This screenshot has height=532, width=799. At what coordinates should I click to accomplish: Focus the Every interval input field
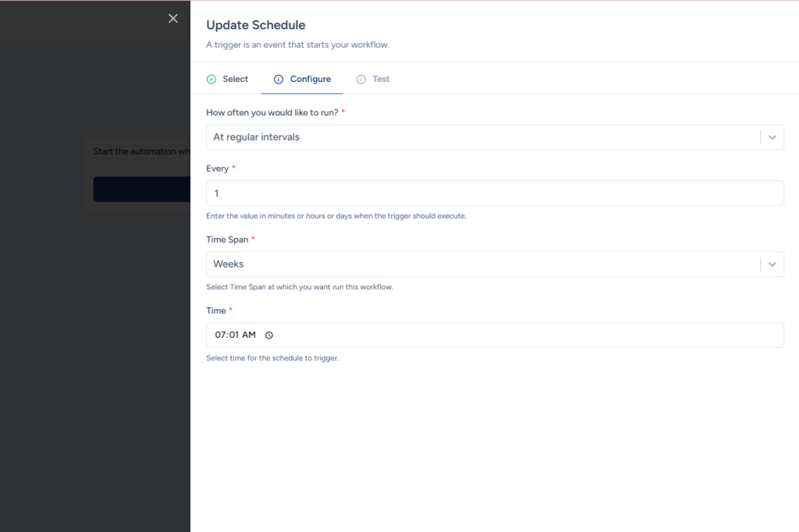click(495, 193)
